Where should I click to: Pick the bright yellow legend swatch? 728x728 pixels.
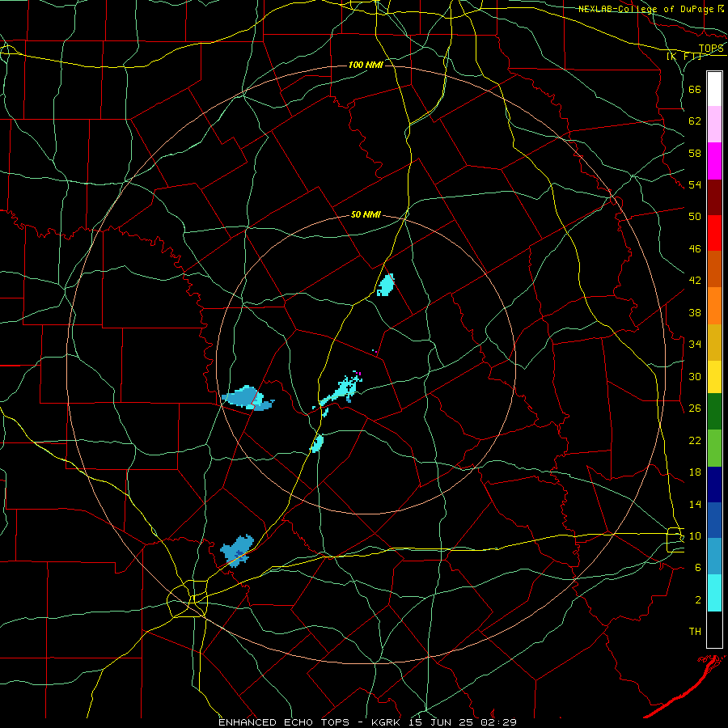point(714,376)
